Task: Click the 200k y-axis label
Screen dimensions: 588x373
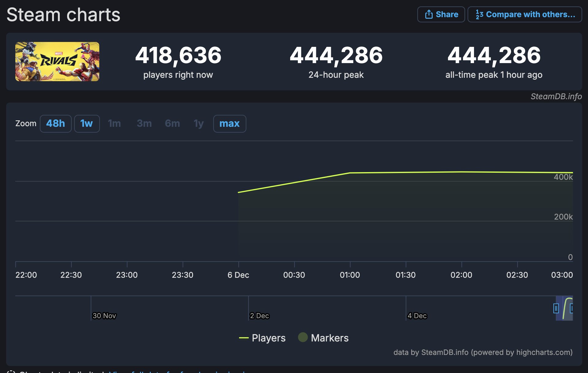Action: [x=563, y=217]
